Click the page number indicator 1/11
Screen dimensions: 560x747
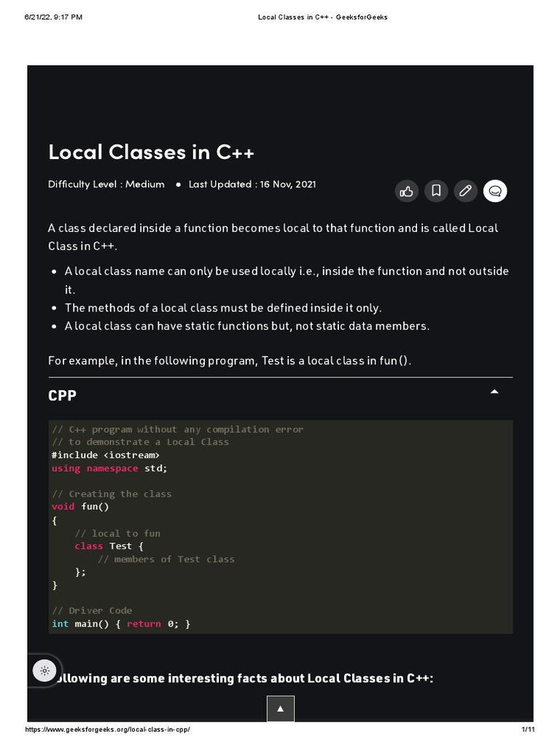(529, 729)
